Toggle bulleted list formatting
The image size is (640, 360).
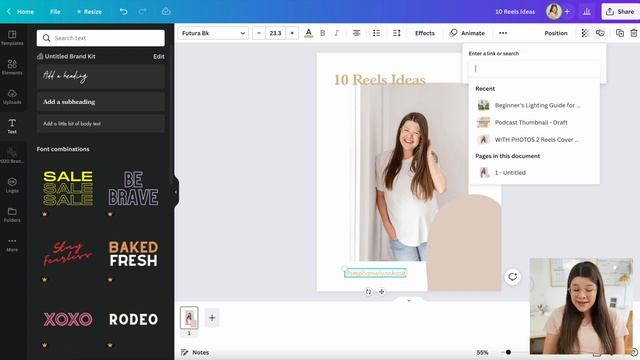click(x=376, y=33)
